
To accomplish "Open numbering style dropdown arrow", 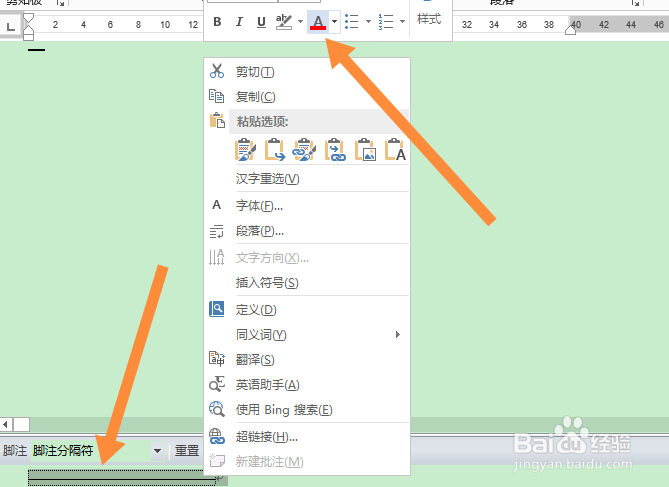I will point(402,21).
